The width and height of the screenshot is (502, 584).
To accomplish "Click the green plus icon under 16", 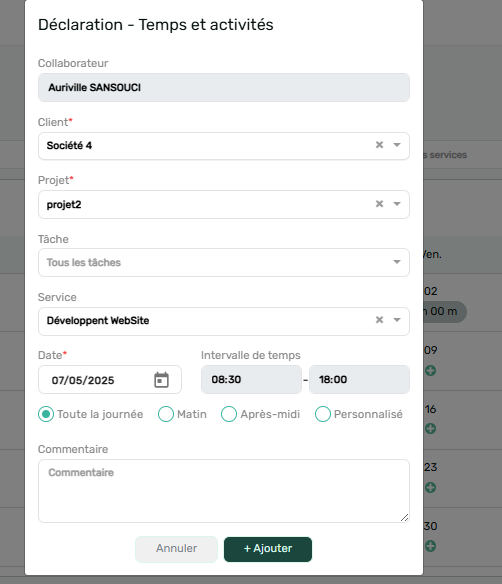I will [x=430, y=429].
